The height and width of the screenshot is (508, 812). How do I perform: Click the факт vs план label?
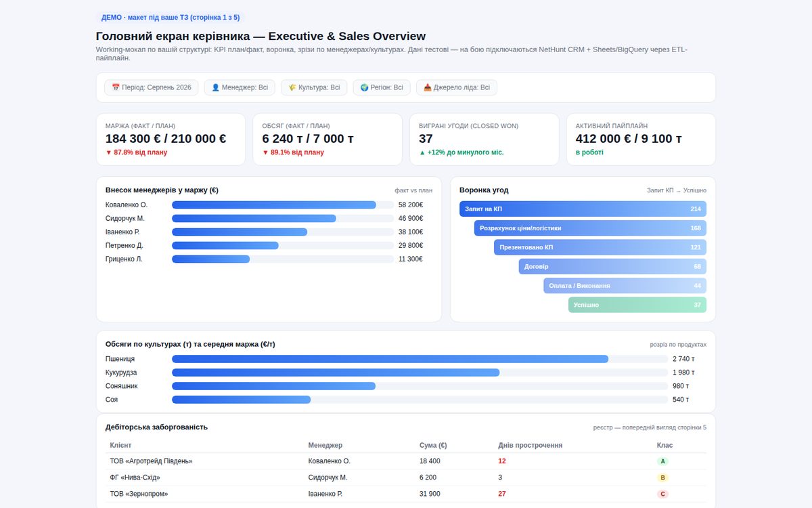tap(413, 191)
